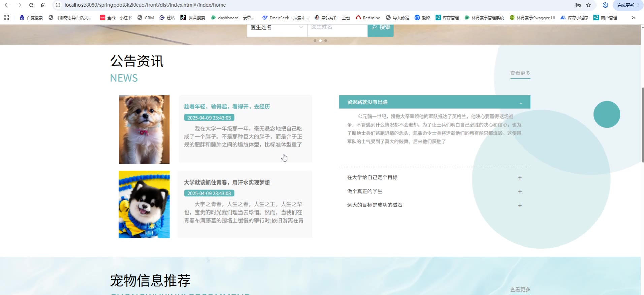Show more bookmarks with the chevron icon
The width and height of the screenshot is (644, 295).
point(633,18)
